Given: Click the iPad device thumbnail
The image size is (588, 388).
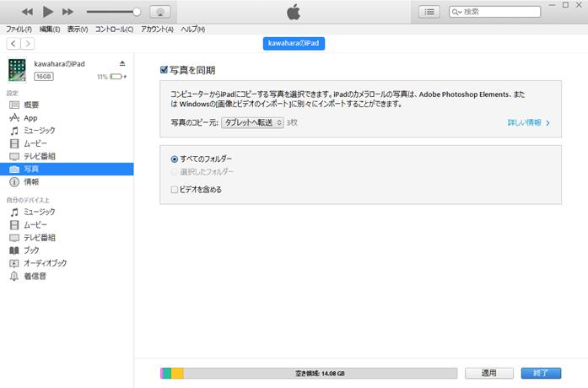Looking at the screenshot, I should click(x=17, y=70).
